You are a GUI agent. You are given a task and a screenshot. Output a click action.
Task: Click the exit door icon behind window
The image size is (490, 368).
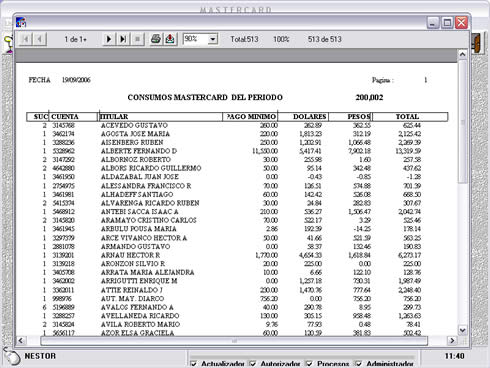point(476,43)
